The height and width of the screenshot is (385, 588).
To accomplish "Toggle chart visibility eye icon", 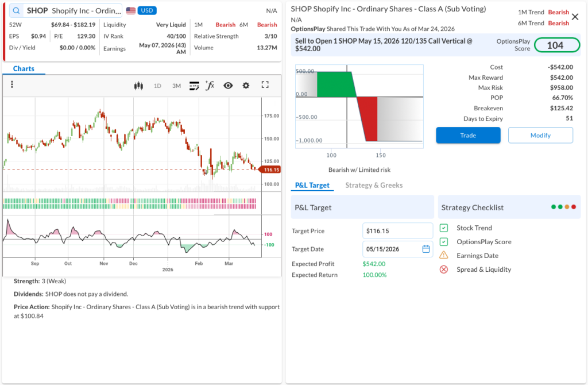I will click(x=228, y=86).
